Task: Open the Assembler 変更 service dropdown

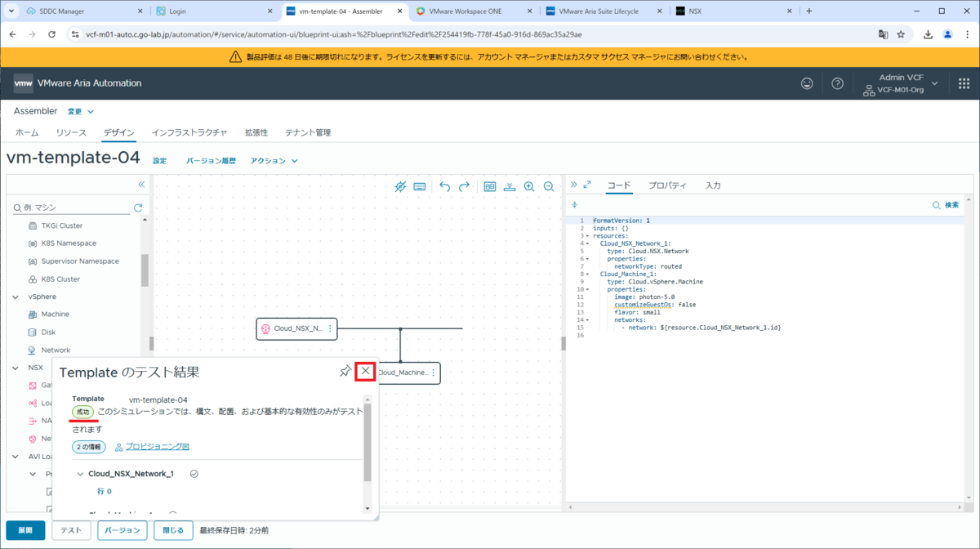Action: click(80, 111)
